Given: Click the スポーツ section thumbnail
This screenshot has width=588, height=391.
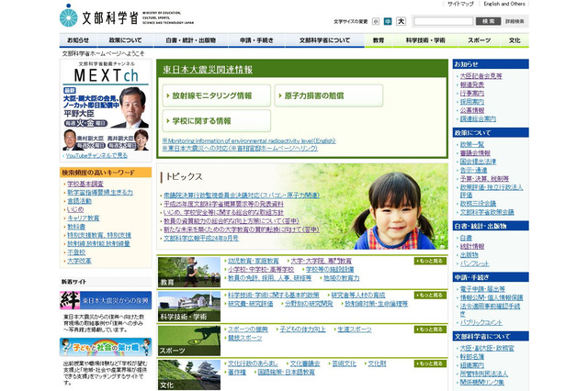Looking at the screenshot, I should (x=189, y=341).
